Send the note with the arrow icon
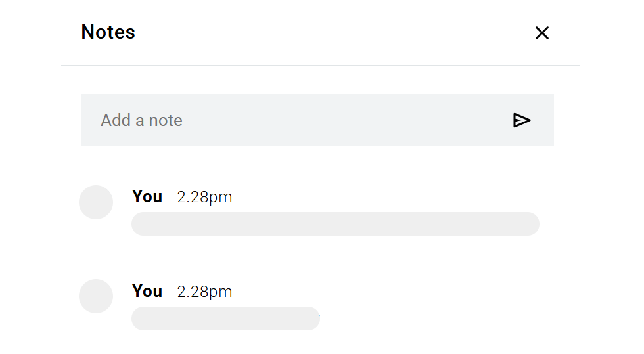 click(x=521, y=120)
